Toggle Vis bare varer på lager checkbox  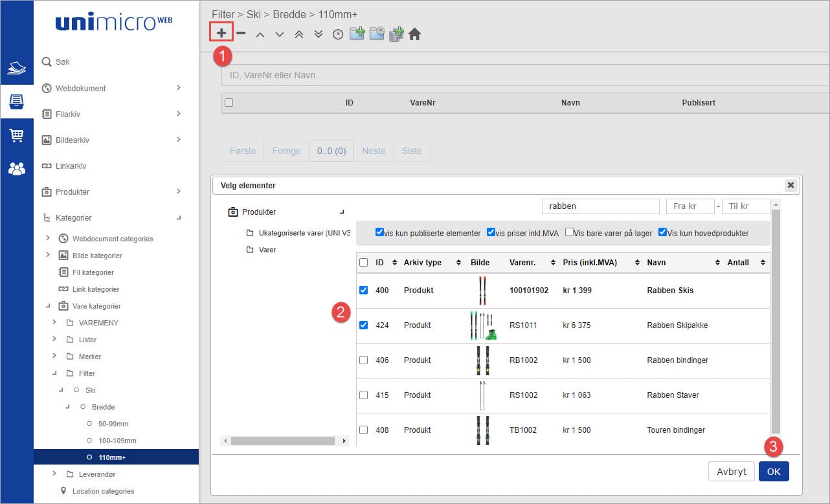[x=569, y=232]
